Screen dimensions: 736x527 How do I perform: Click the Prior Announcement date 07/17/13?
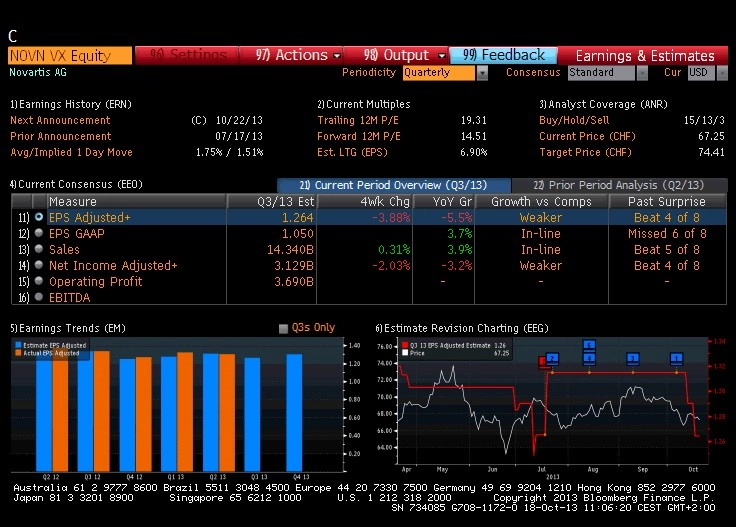coord(239,136)
